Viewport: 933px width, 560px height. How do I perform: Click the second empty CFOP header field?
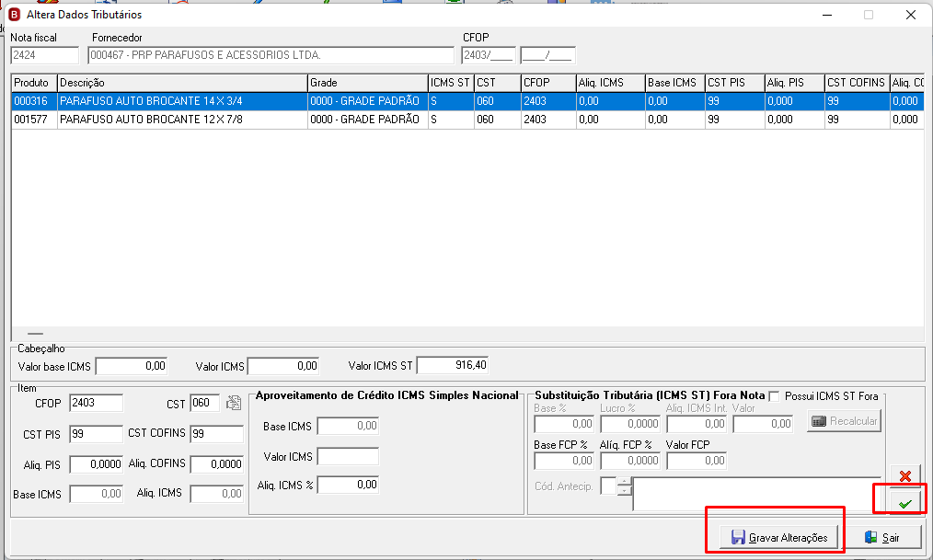pyautogui.click(x=547, y=55)
